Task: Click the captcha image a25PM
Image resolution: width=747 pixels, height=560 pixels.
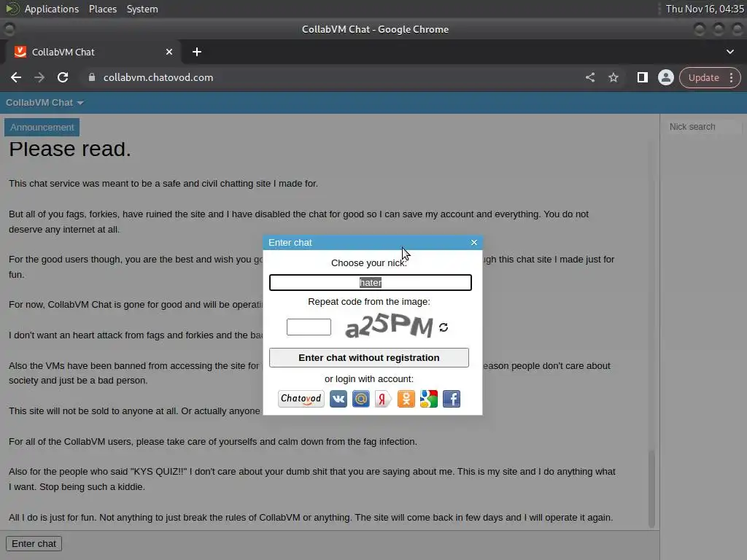Action: click(x=389, y=326)
